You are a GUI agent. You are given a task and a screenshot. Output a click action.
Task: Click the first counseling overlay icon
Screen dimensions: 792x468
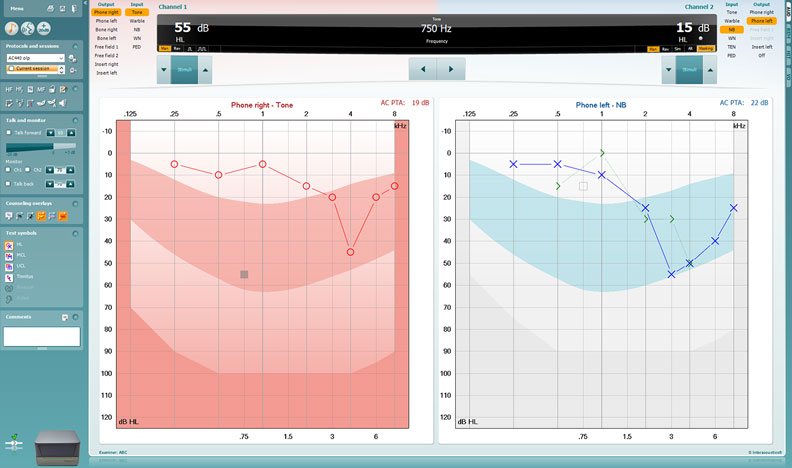(x=9, y=215)
